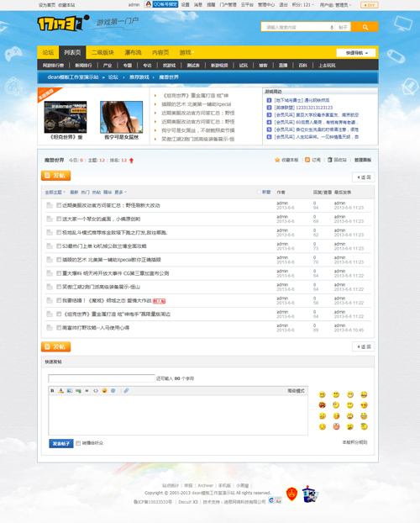Screen dimensions: 420x523
Task: Open the 积分: 121 points dropdown
Action: pos(302,5)
